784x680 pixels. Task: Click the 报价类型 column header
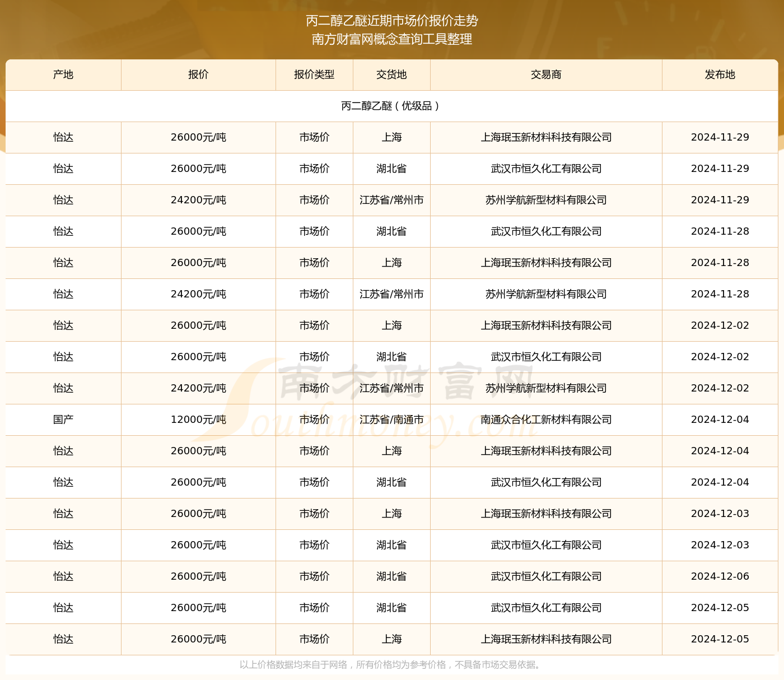pos(314,74)
